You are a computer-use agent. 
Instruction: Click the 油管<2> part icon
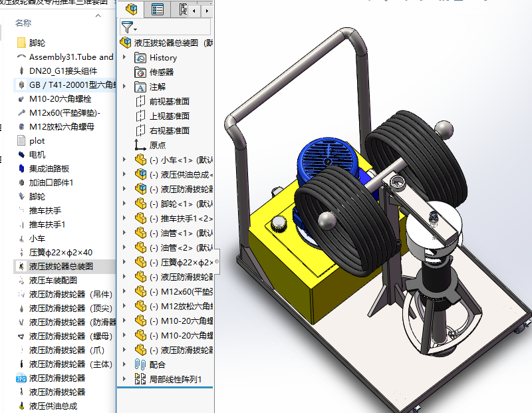click(x=140, y=247)
